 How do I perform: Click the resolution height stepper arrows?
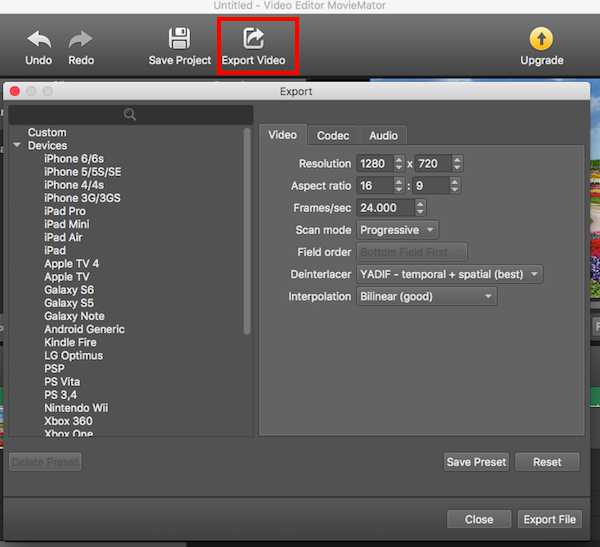tap(457, 163)
